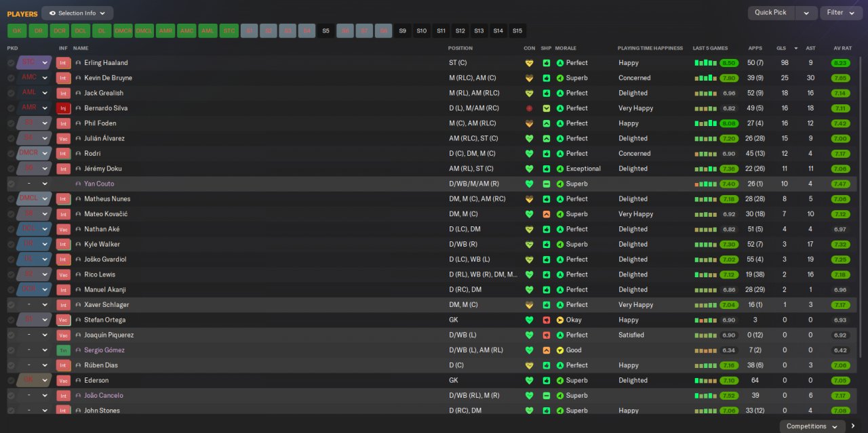Screen dimensions: 868x433
Task: Toggle Rúben Dias's picked circle
Action: tap(11, 365)
